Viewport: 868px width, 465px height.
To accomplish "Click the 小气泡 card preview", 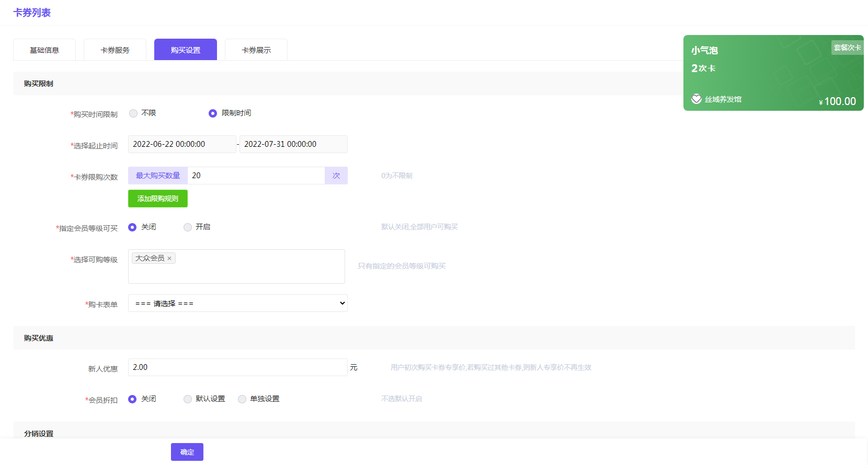I will [773, 73].
